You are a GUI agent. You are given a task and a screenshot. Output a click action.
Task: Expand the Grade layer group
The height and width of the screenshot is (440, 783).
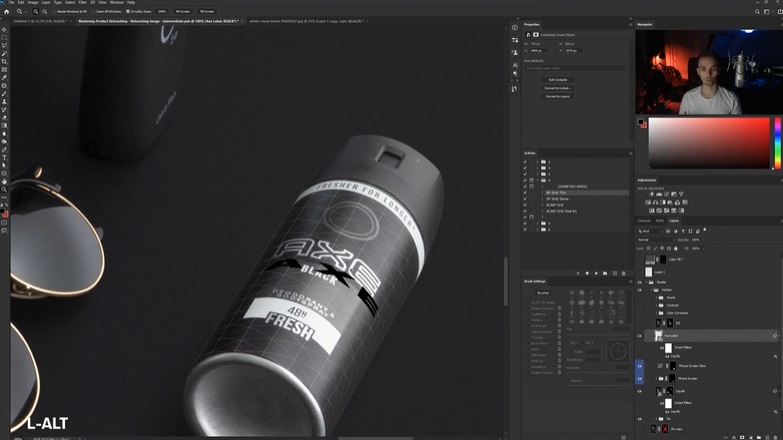coord(656,298)
